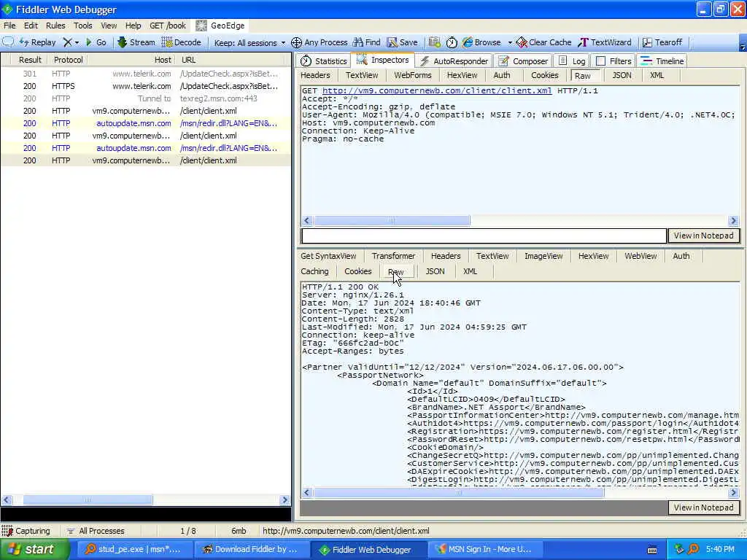This screenshot has width=747, height=560.
Task: Click All Processes filter in status bar
Action: point(96,531)
